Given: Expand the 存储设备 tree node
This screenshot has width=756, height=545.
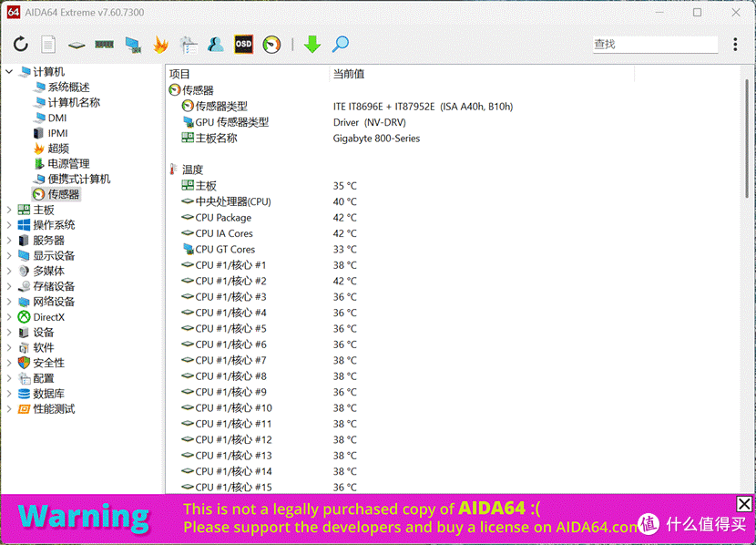Looking at the screenshot, I should pyautogui.click(x=9, y=286).
